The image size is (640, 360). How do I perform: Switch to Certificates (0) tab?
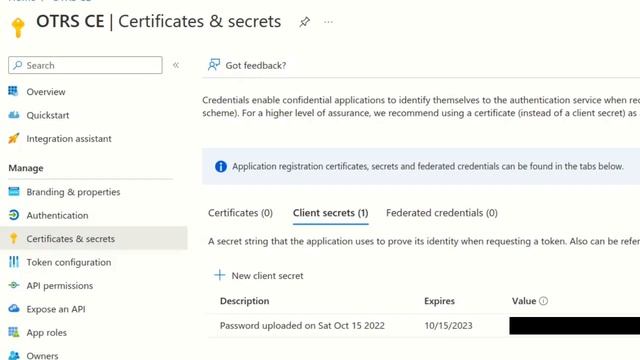(240, 213)
